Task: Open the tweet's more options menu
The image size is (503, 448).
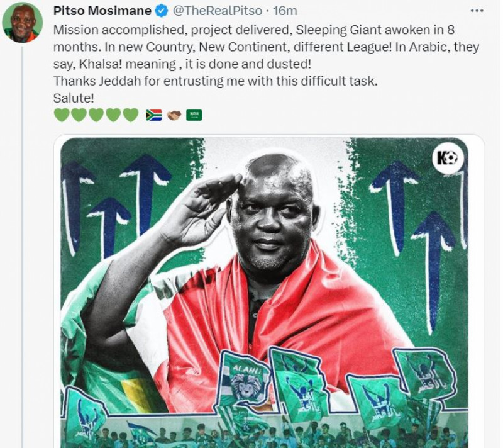Action: [x=477, y=11]
